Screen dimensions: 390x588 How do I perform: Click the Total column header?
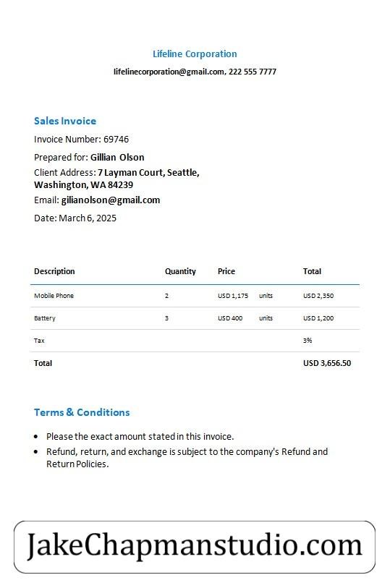coord(312,271)
